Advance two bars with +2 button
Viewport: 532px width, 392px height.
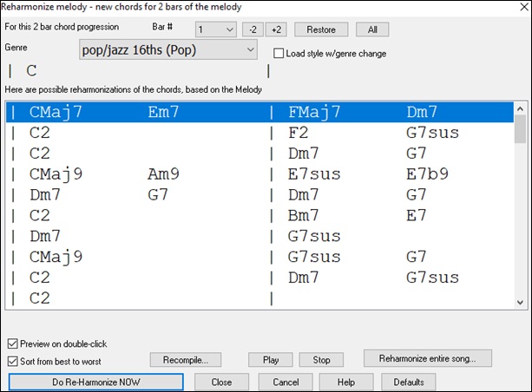[276, 29]
